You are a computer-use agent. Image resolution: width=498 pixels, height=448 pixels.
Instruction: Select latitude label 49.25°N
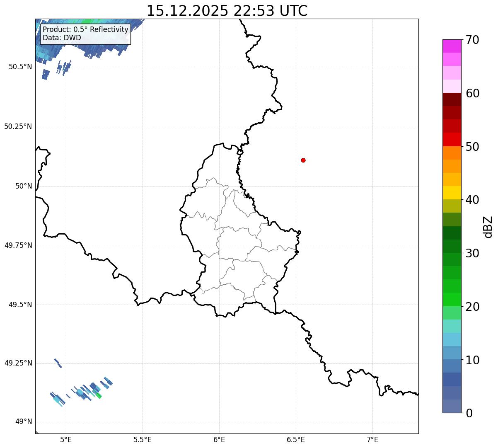[18, 363]
